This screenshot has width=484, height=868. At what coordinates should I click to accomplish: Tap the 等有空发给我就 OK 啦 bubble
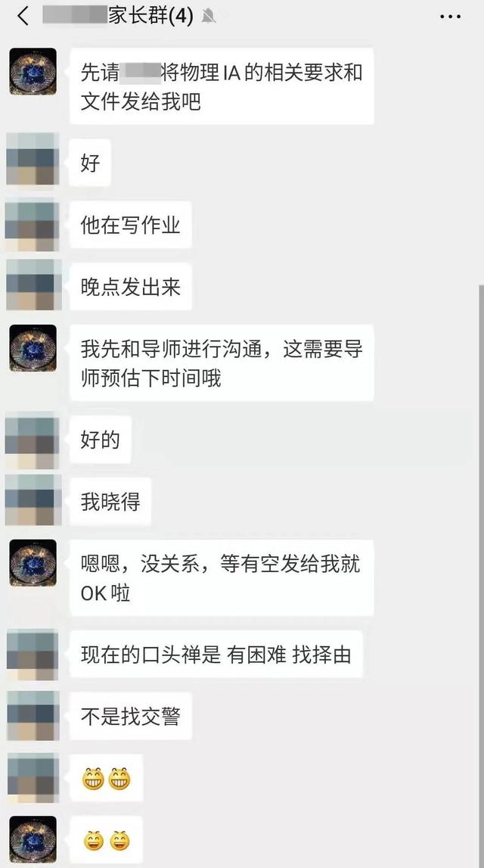[x=222, y=578]
